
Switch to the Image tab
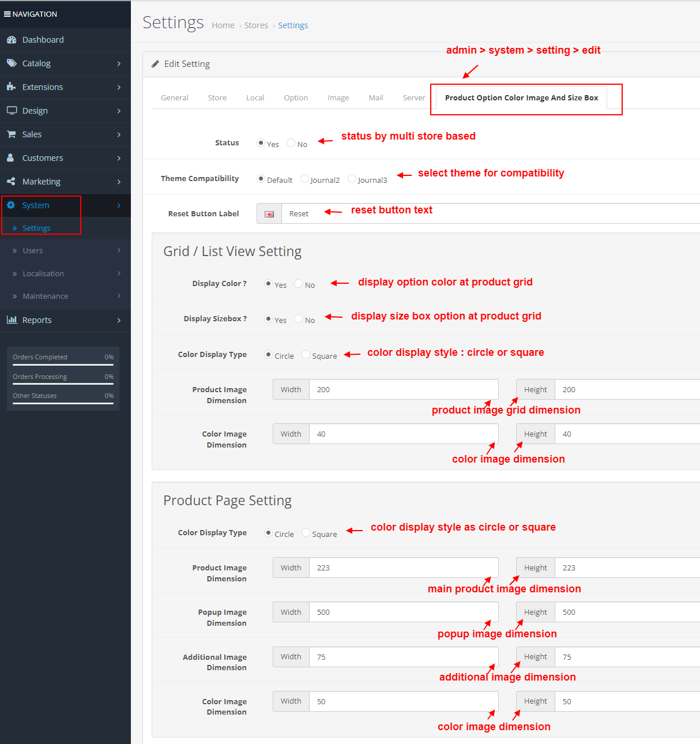click(338, 97)
